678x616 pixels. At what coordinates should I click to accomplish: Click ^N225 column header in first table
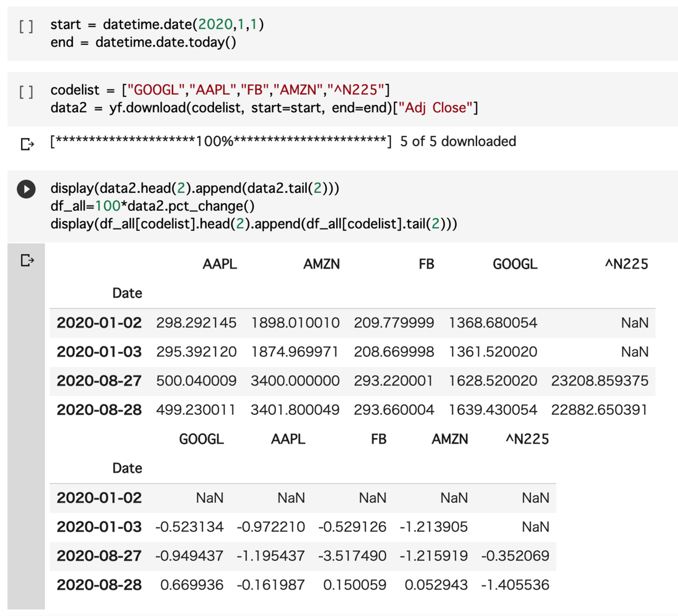627,264
